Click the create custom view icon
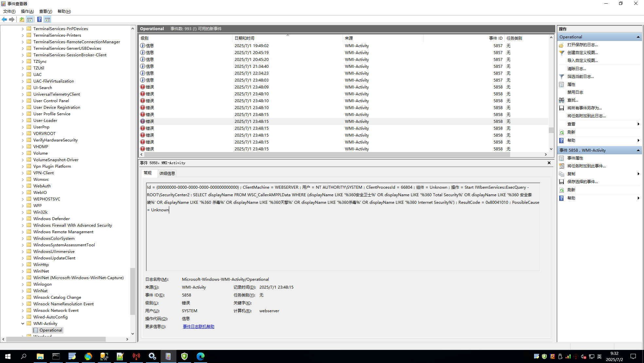Image resolution: width=644 pixels, height=363 pixels. click(x=562, y=53)
